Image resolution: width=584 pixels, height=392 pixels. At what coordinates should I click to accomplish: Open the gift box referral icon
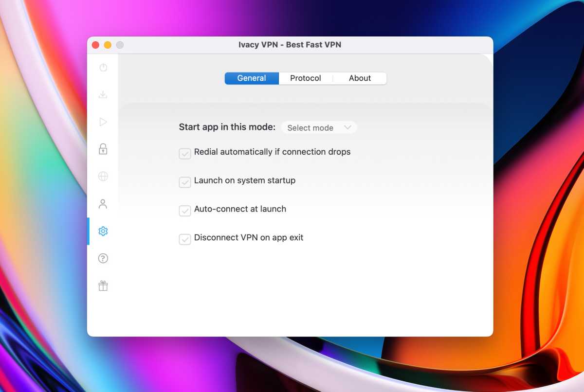103,286
